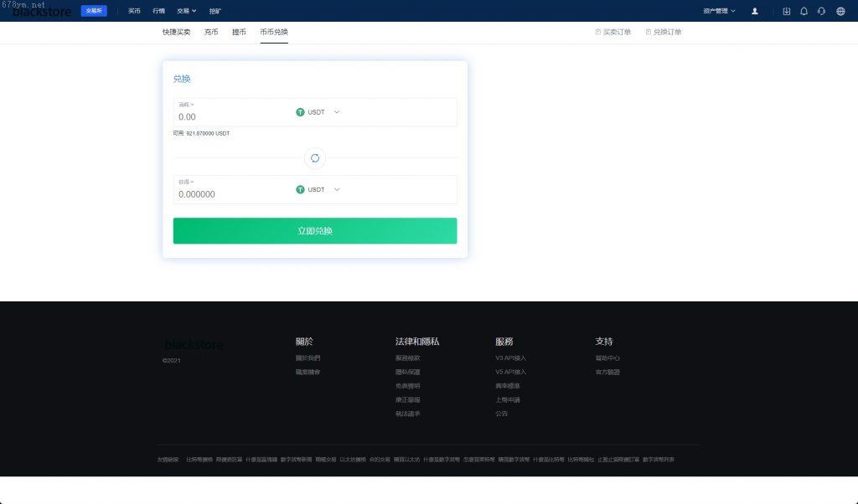Open 兑换订单 orders link
The image size is (858, 504).
[664, 33]
